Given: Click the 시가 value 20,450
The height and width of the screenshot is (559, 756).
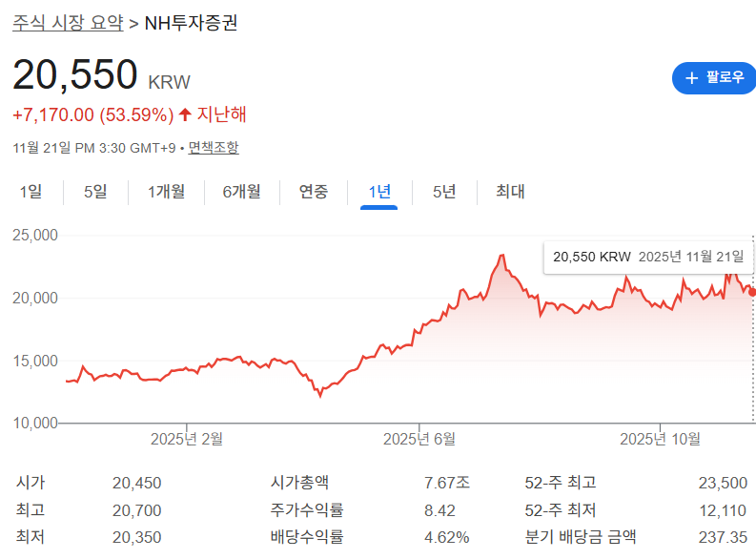Looking at the screenshot, I should (137, 483).
